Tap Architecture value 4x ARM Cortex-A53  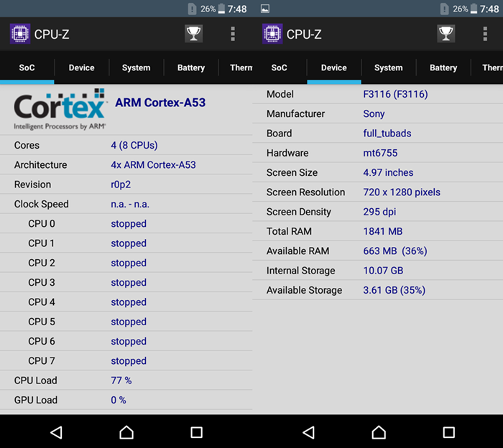point(153,164)
